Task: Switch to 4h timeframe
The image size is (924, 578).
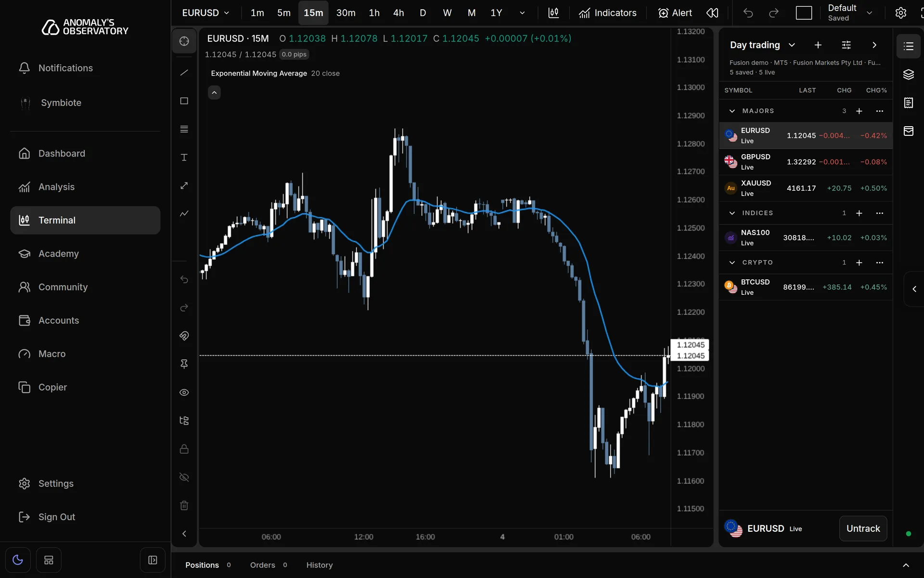Action: 398,13
